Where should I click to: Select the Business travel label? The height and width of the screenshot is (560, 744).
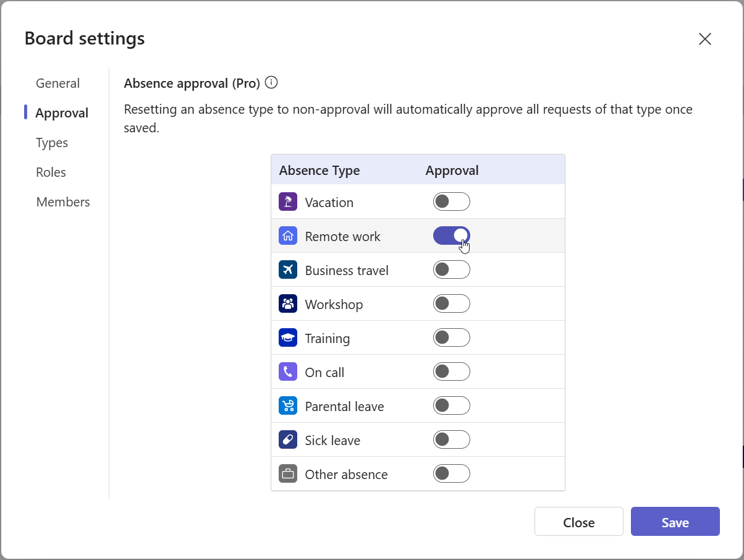click(x=347, y=271)
